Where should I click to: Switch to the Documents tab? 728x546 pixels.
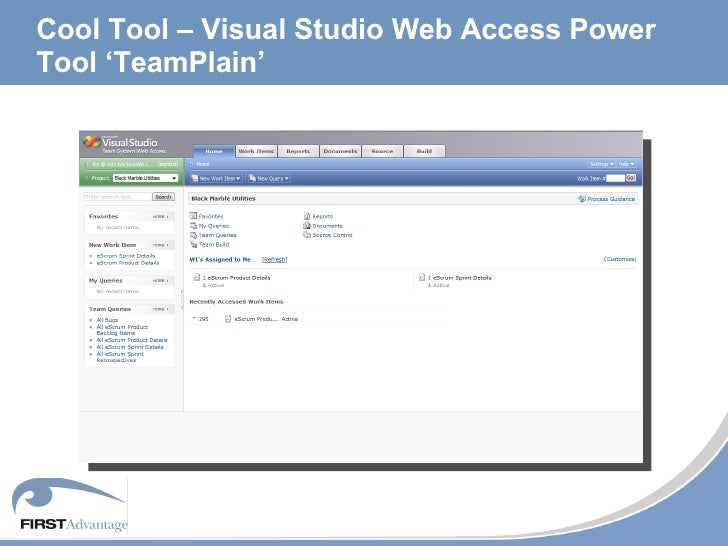(340, 151)
